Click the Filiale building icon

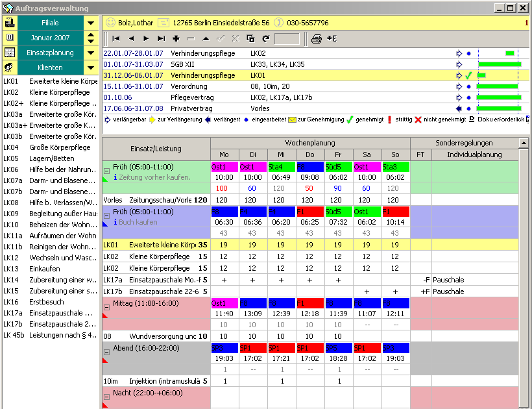(x=10, y=23)
